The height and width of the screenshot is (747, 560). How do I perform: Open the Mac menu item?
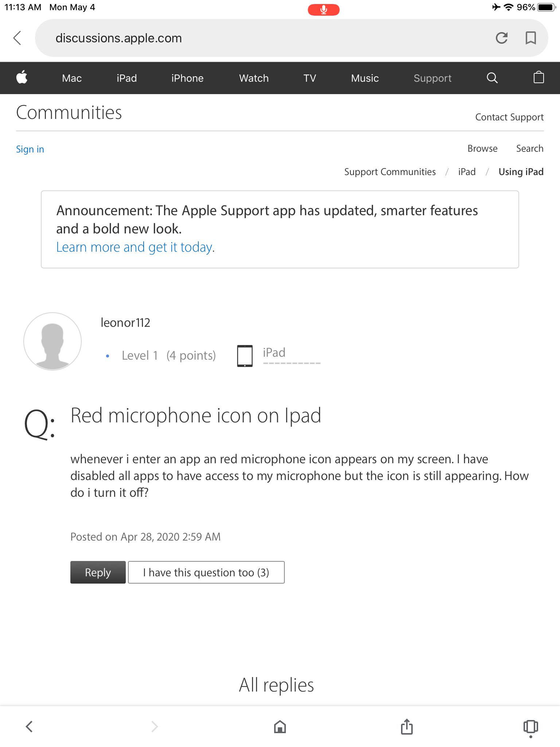[72, 78]
